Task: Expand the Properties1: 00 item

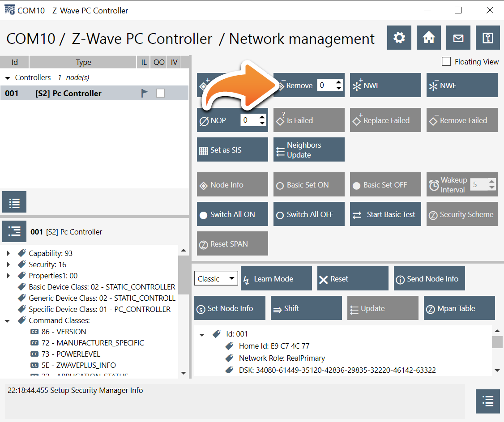Action: (9, 276)
